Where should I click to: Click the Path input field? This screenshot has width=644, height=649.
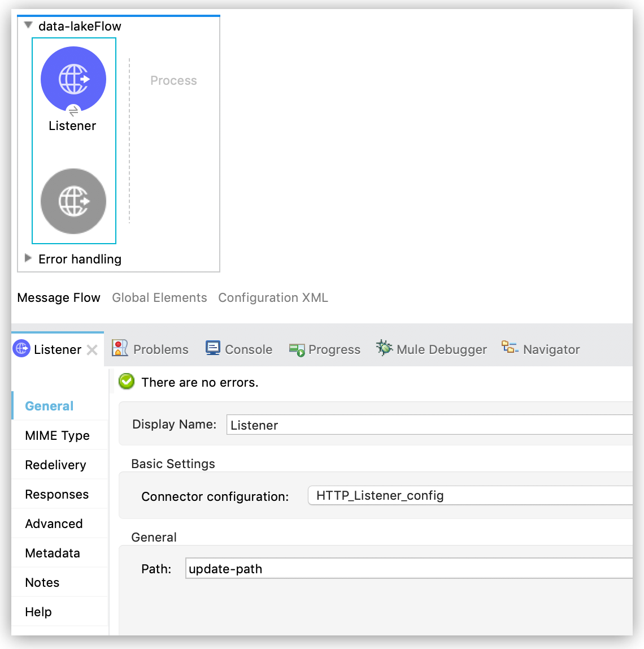[395, 568]
